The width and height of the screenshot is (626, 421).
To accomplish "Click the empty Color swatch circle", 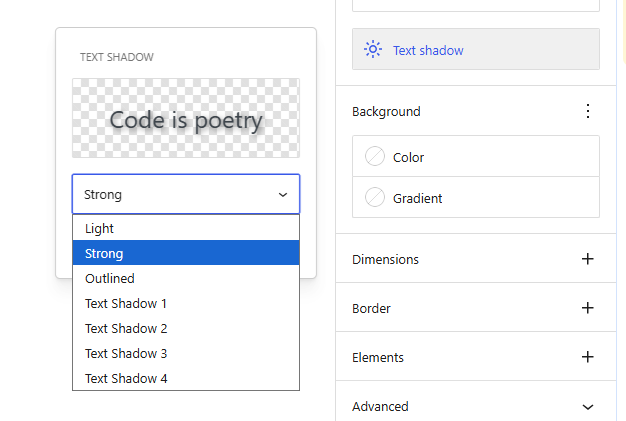I will [375, 156].
